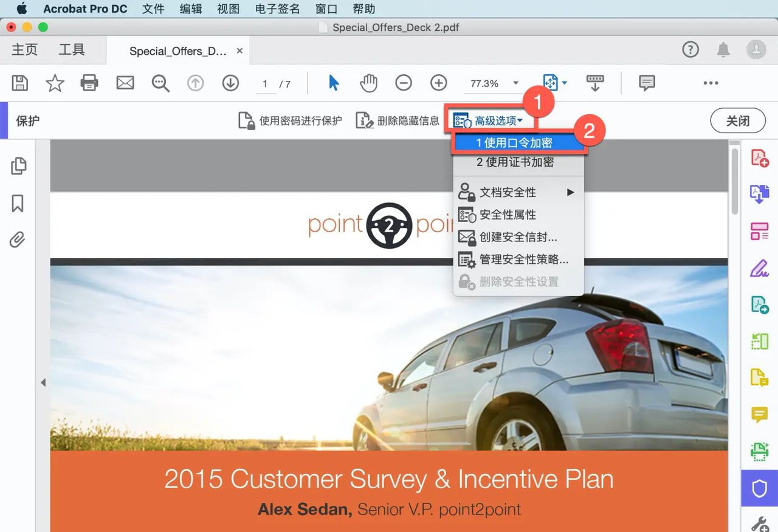The height and width of the screenshot is (532, 778).
Task: Click the 'Alex Sedan,' author text
Action: [305, 509]
